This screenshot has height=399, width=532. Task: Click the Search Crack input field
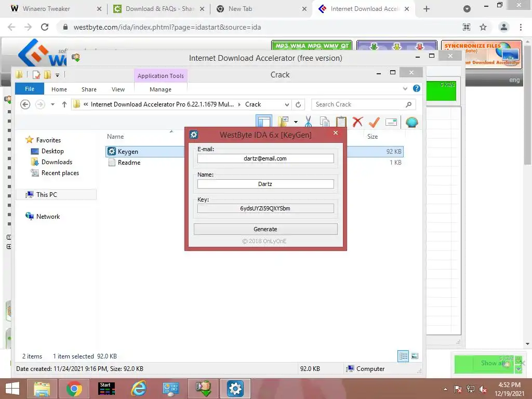(x=360, y=104)
